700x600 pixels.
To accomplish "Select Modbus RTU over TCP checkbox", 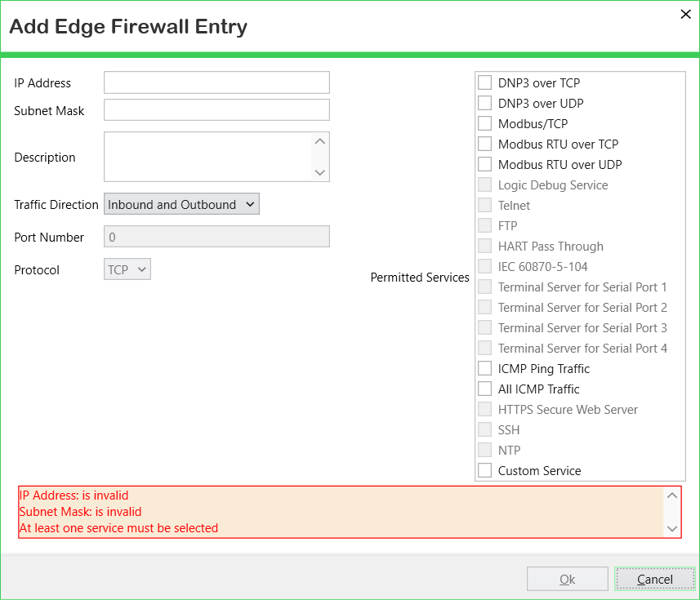I will [x=485, y=144].
